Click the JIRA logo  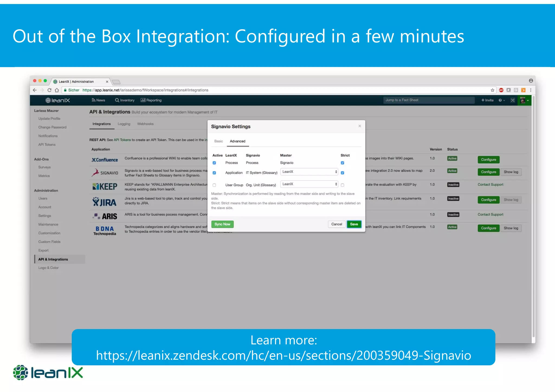104,202
